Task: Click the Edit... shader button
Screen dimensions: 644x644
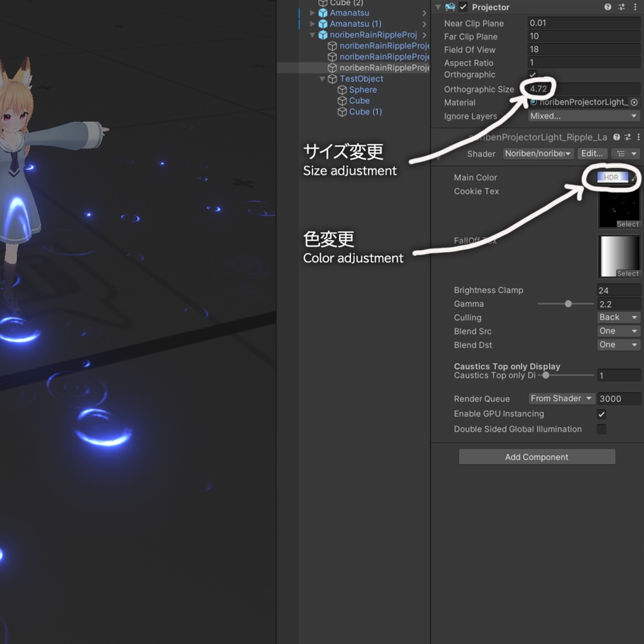Action: click(592, 153)
